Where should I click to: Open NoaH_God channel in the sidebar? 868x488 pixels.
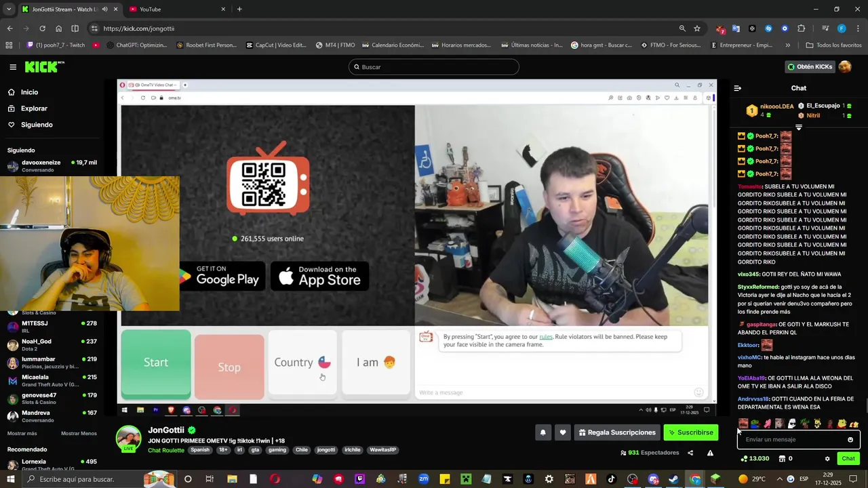coord(53,344)
